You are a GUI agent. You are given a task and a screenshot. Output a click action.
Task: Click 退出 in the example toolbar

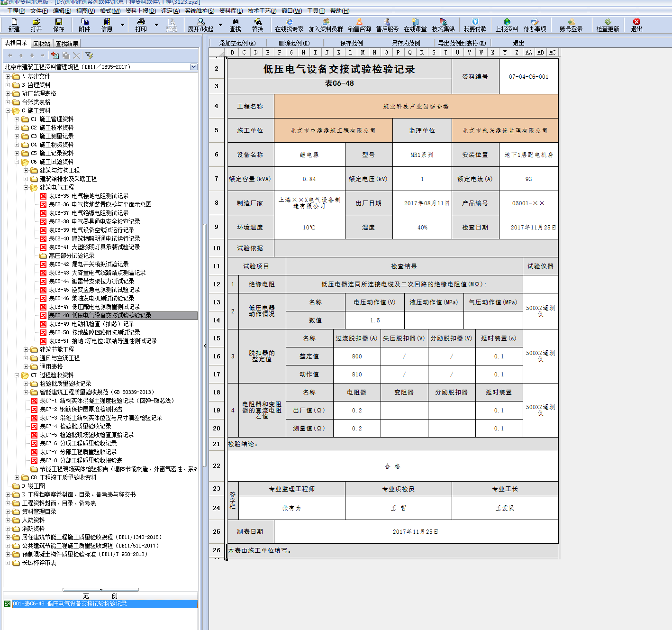519,43
